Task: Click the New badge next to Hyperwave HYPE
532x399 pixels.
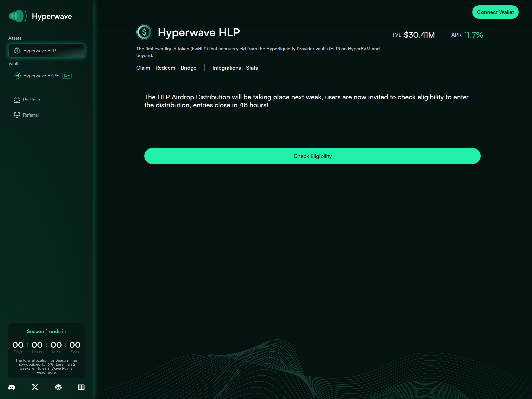Action: tap(67, 76)
